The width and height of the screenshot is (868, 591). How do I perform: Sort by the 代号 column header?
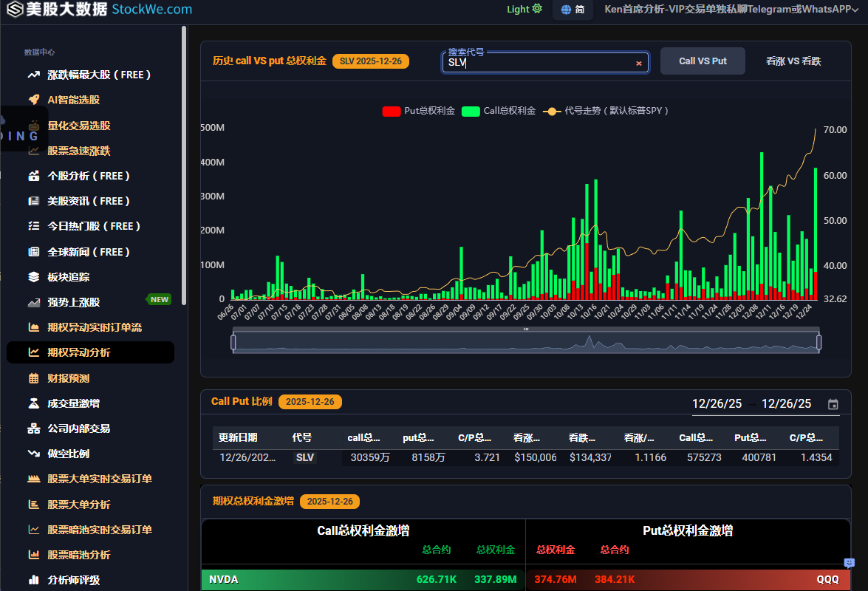tap(301, 438)
